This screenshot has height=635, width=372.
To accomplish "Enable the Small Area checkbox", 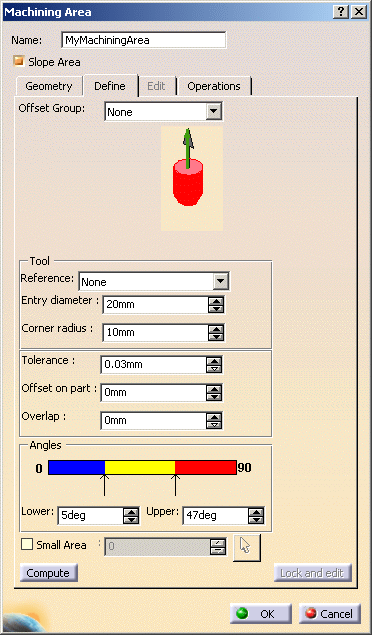I will [x=27, y=545].
